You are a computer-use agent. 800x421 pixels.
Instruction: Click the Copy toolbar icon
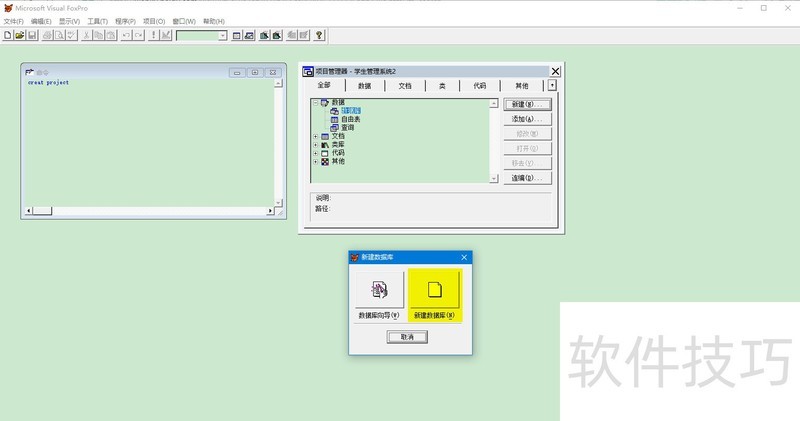99,35
